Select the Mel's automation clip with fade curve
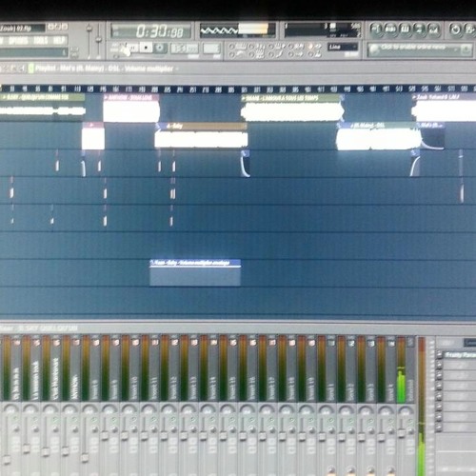Viewport: 476px width, 476px height. [x=432, y=135]
